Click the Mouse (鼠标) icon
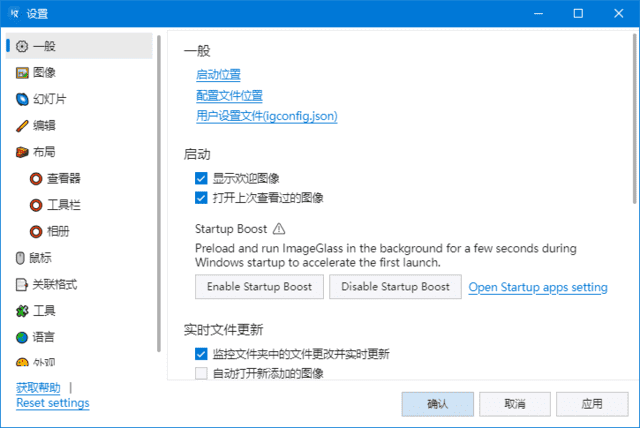The image size is (640, 428). (x=22, y=258)
